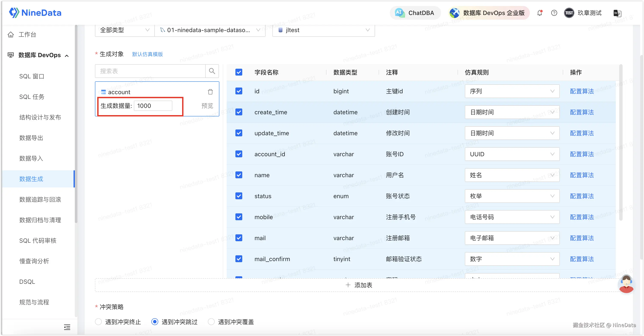This screenshot has height=336, width=644.
Task: Uncheck the create_time field checkbox
Action: tap(239, 112)
